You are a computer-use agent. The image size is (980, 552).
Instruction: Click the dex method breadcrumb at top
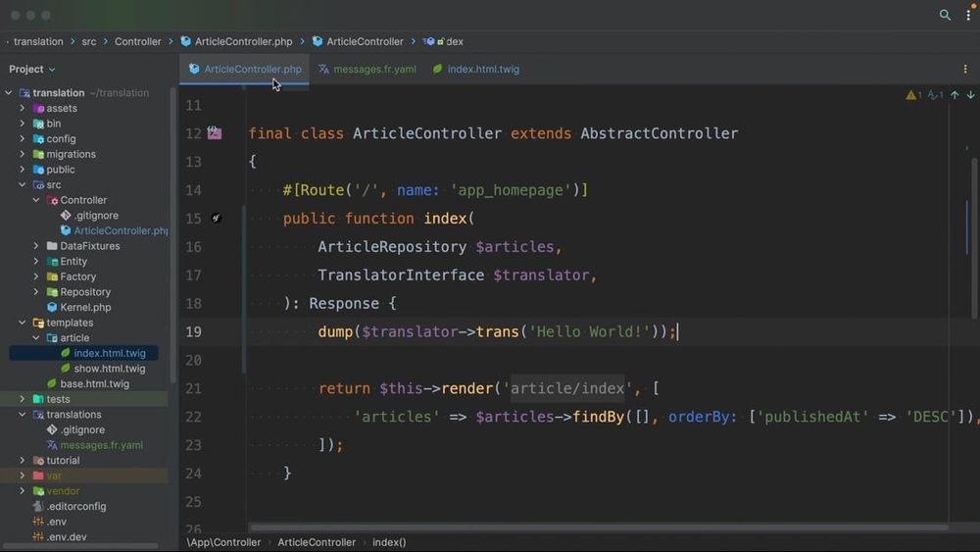point(443,41)
